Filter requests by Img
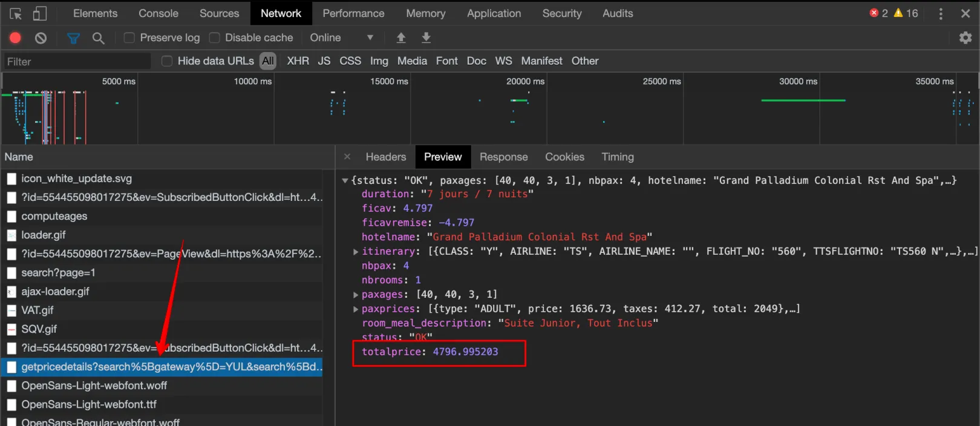Viewport: 980px width, 426px height. click(379, 61)
